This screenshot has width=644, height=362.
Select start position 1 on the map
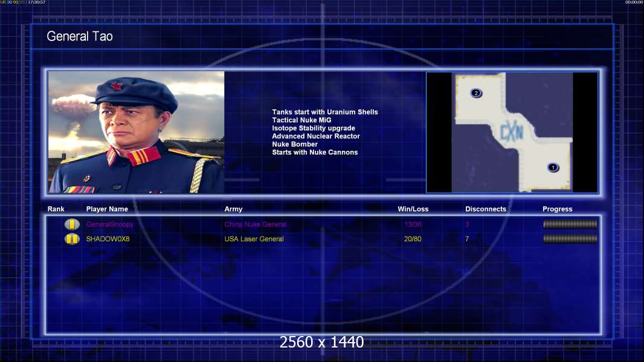pyautogui.click(x=553, y=167)
